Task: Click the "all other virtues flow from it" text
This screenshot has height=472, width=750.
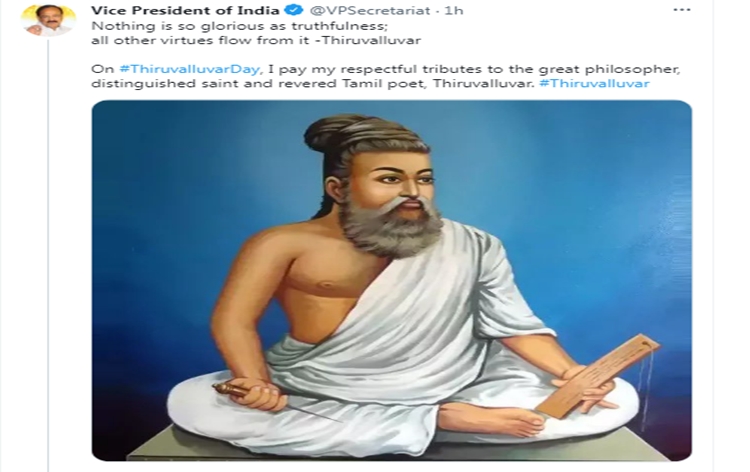Action: pyautogui.click(x=200, y=40)
